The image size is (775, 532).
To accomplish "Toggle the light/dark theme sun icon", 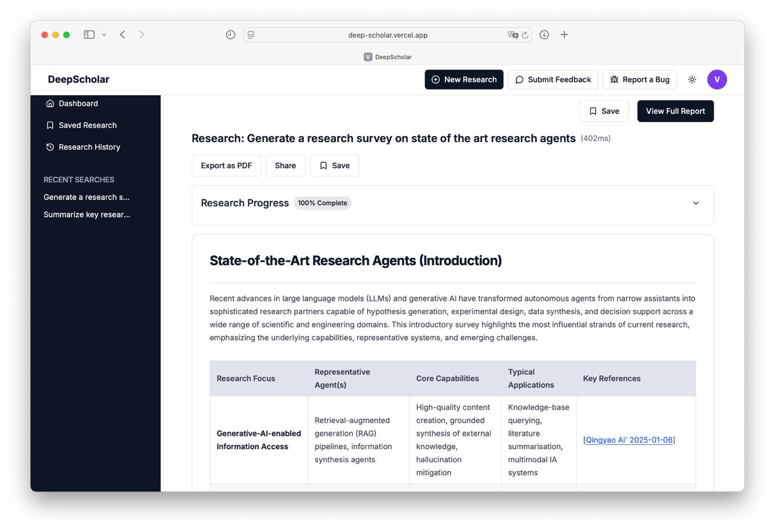I will [x=692, y=79].
